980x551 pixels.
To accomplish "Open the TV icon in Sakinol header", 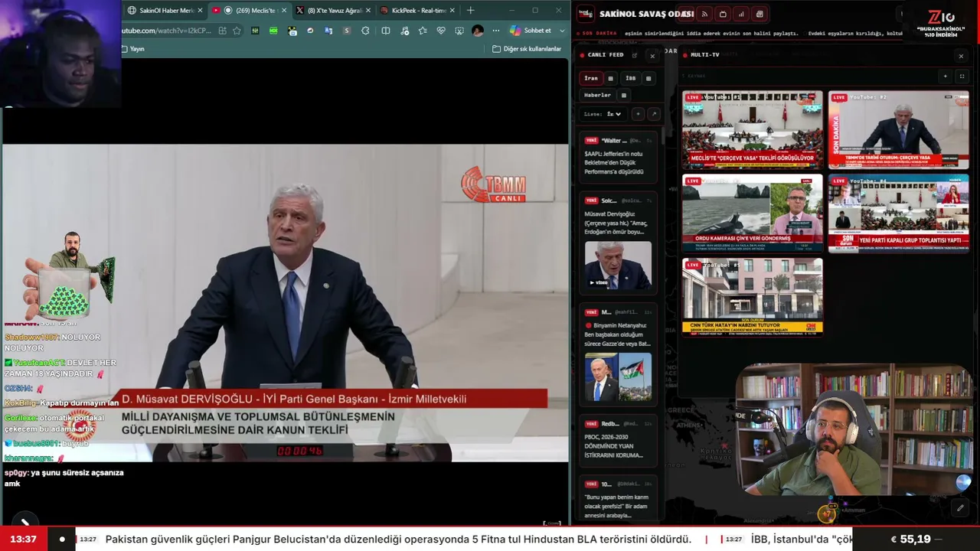I will coord(723,14).
